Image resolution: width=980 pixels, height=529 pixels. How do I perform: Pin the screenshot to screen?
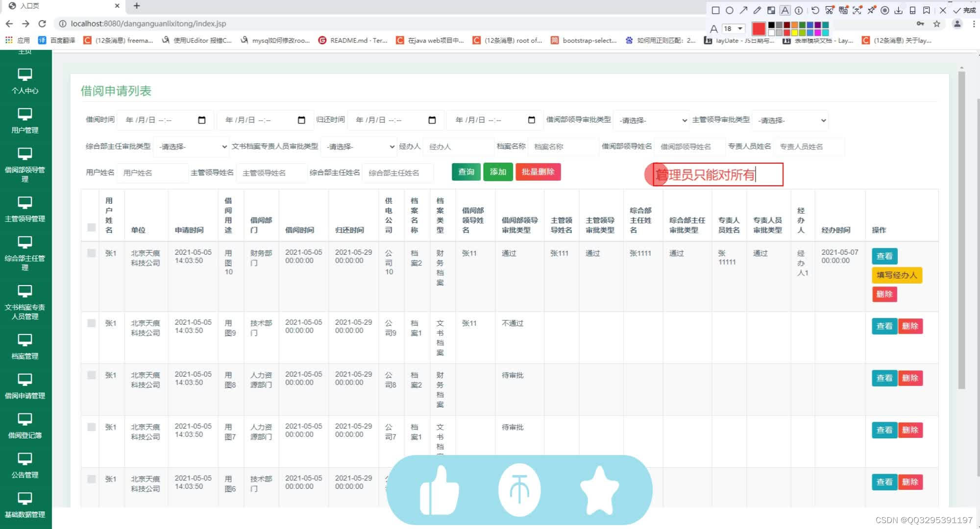click(x=871, y=10)
